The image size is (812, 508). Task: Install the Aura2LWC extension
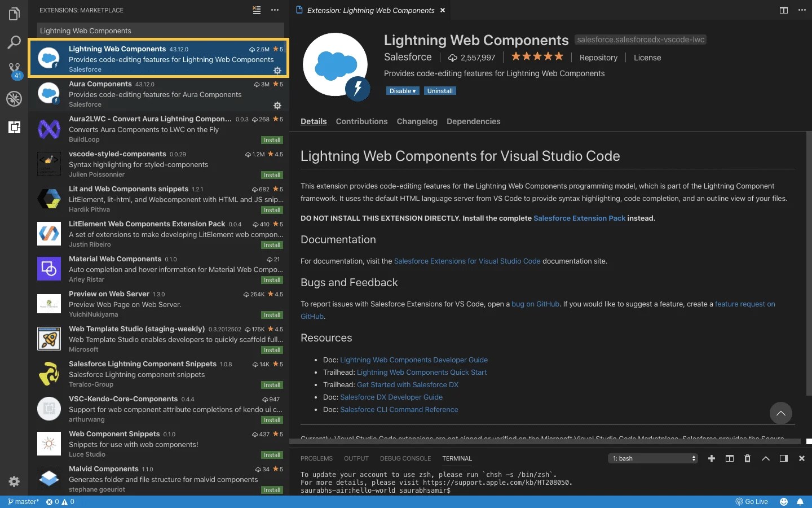pyautogui.click(x=272, y=139)
